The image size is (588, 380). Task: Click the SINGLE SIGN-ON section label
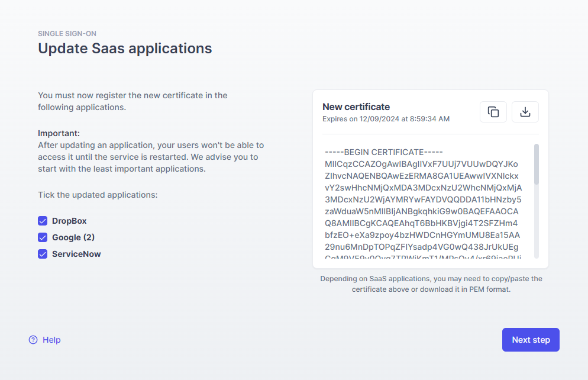pyautogui.click(x=67, y=34)
